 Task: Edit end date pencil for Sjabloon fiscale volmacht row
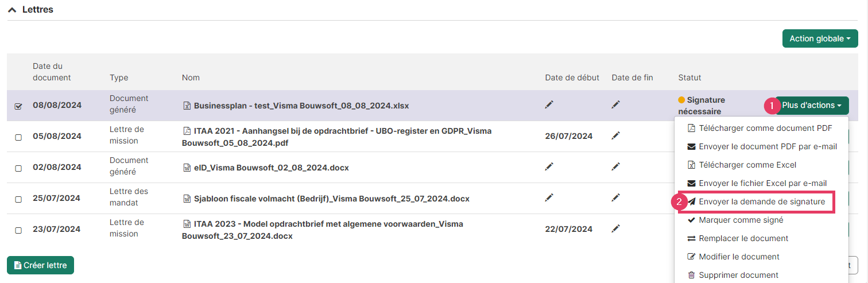click(616, 197)
